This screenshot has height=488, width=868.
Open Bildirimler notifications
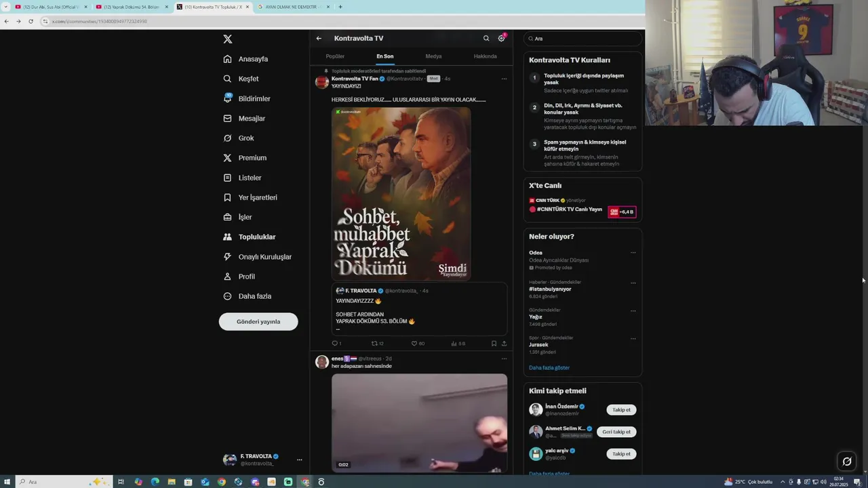(x=248, y=98)
